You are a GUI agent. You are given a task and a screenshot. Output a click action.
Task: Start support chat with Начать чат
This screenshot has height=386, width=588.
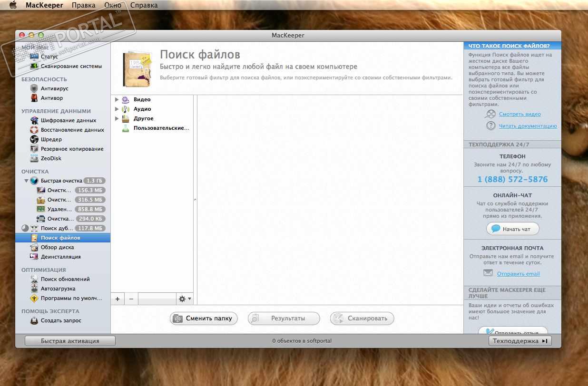(x=512, y=229)
